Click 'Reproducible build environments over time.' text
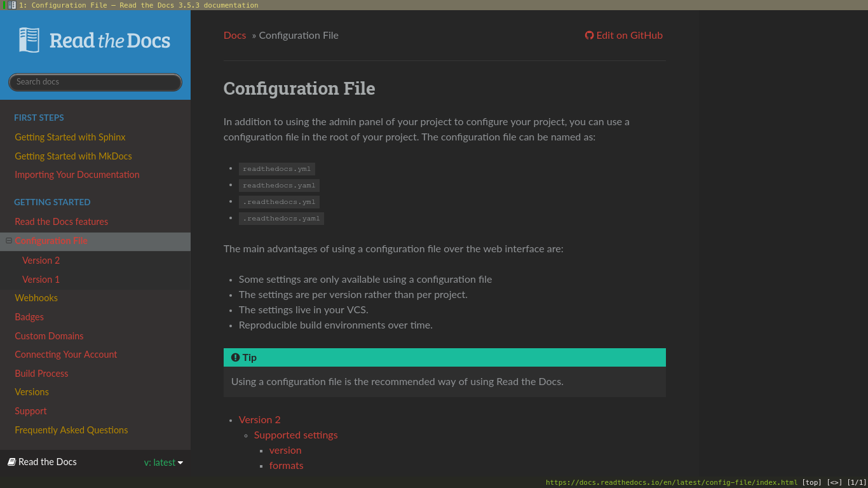Viewport: 868px width, 488px height. pos(336,325)
